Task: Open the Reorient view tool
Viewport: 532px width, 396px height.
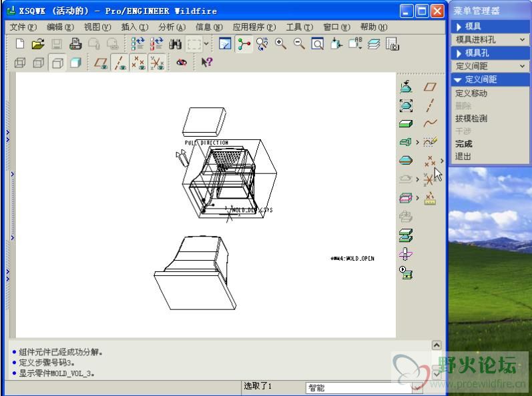Action: click(x=336, y=44)
